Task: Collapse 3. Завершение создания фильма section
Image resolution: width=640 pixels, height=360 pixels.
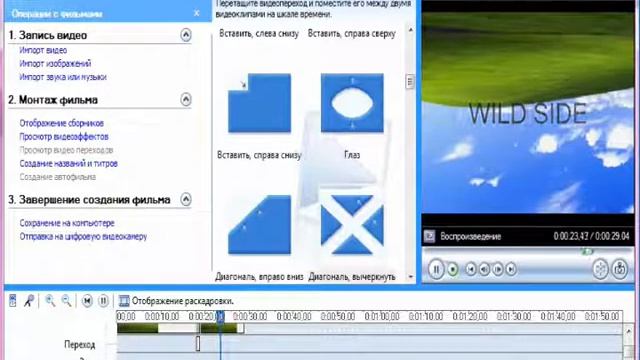Action: click(186, 199)
